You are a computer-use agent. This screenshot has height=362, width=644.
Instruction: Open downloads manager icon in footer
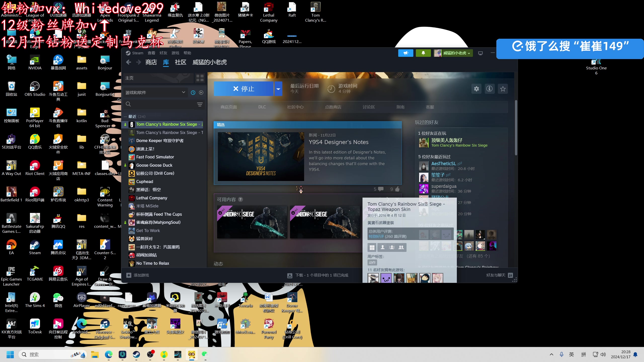(290, 276)
